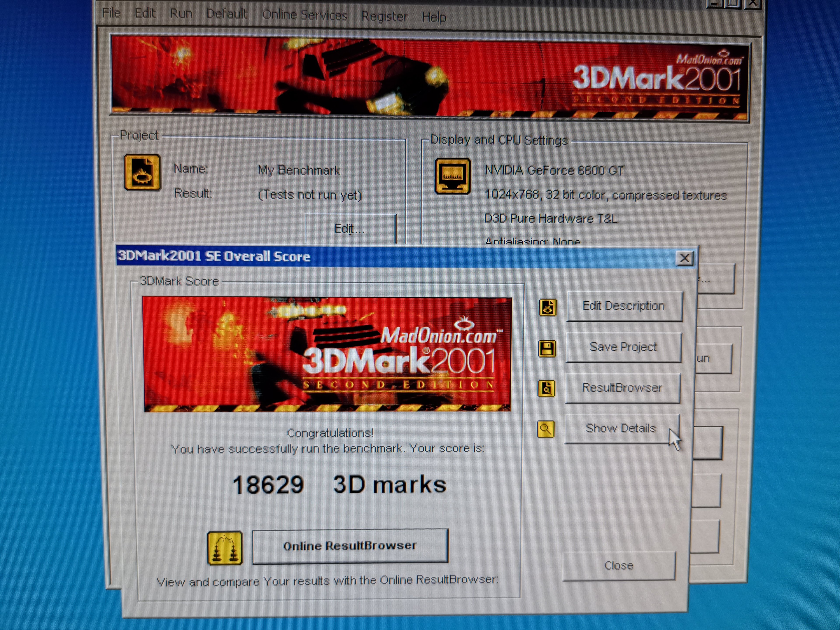Open the Help menu
840x630 pixels.
pyautogui.click(x=434, y=17)
